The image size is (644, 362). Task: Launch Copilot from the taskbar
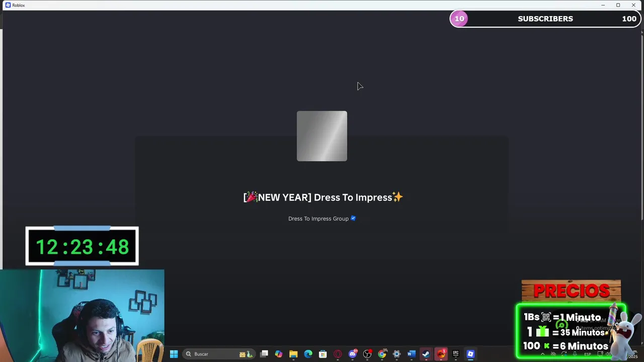tap(279, 354)
